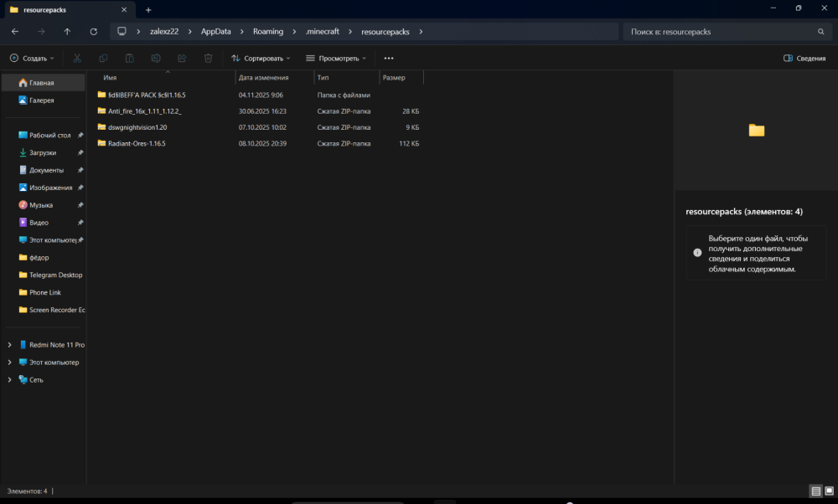Open a new tab with the plus button

[x=148, y=9]
